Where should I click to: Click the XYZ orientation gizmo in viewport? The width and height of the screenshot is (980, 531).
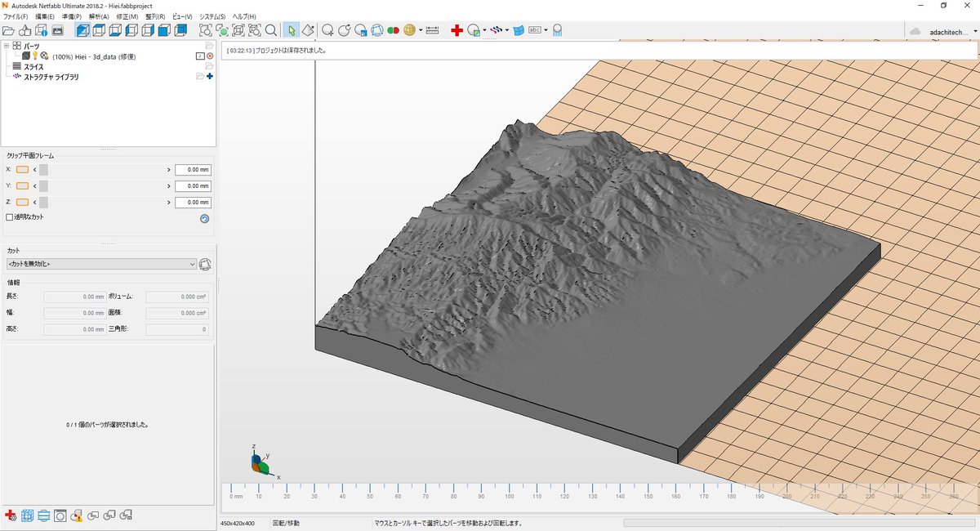[x=261, y=463]
